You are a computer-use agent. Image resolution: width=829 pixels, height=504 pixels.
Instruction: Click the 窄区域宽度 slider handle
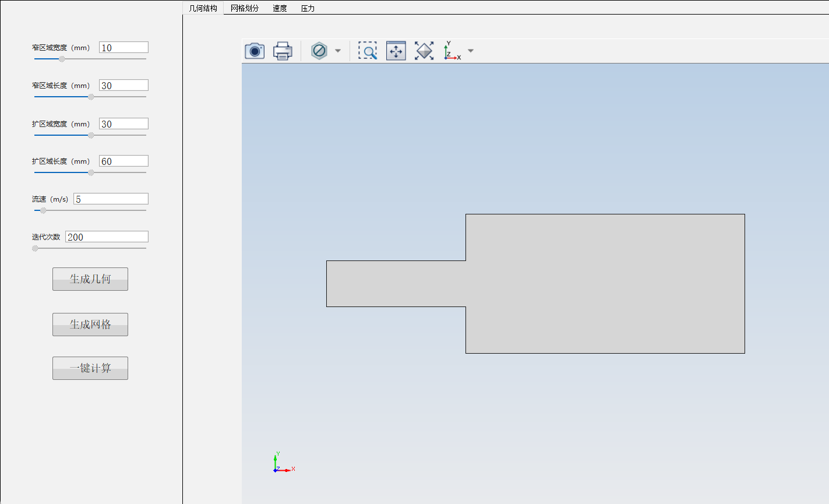[62, 59]
